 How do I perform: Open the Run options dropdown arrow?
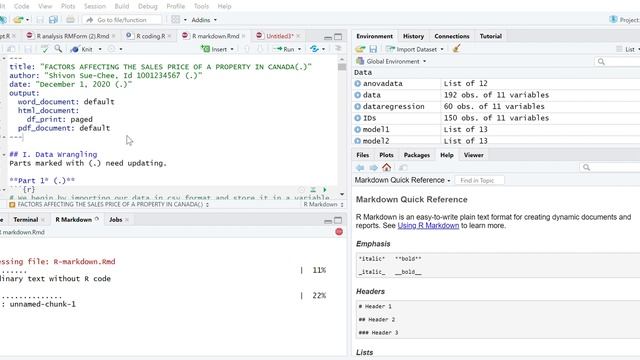point(299,49)
